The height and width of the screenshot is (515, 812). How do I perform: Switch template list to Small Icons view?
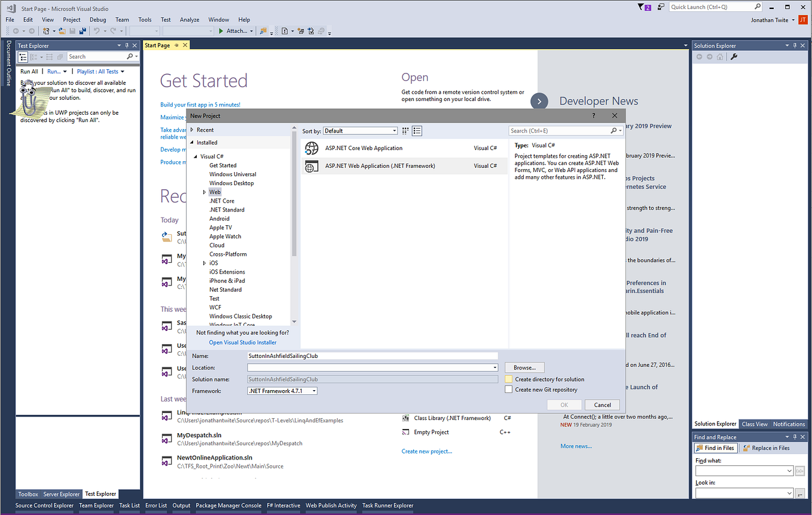pyautogui.click(x=405, y=131)
